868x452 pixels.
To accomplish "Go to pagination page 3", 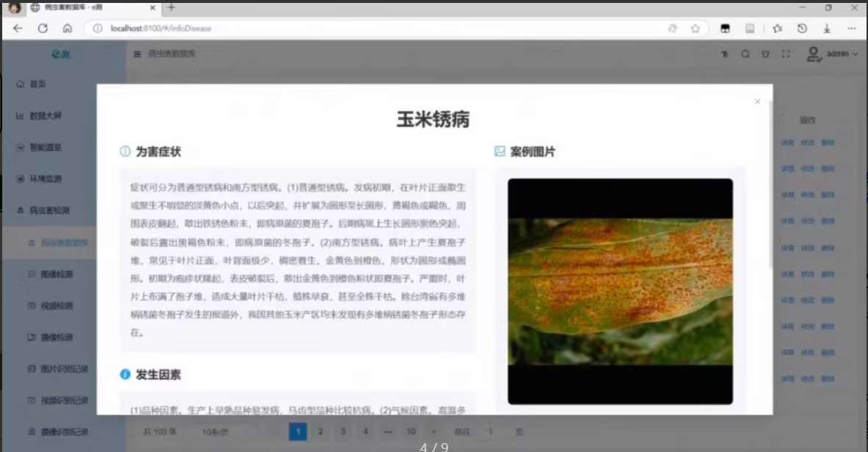I will pyautogui.click(x=343, y=431).
